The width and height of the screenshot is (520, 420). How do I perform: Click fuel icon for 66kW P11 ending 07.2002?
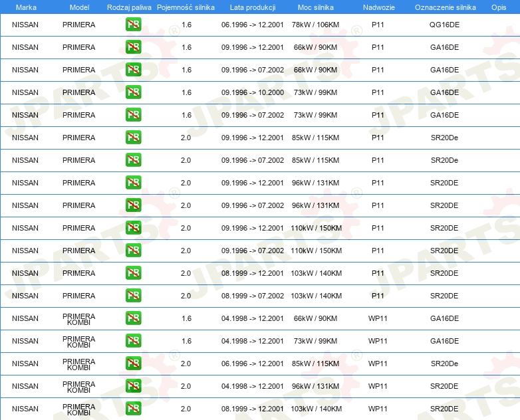tap(133, 70)
